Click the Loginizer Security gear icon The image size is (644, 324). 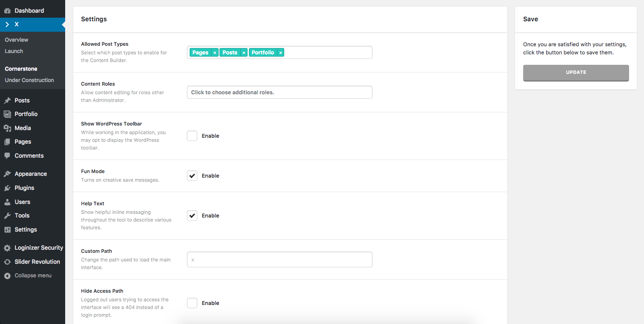coord(7,248)
